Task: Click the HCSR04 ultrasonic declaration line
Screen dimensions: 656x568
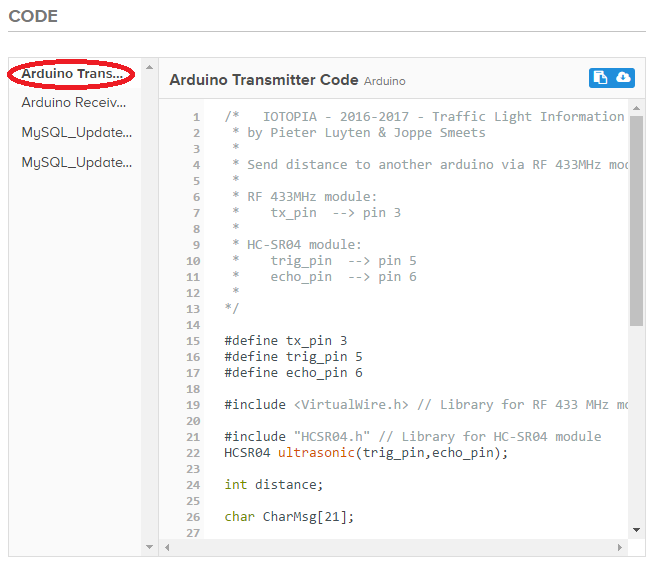Action: coord(366,453)
